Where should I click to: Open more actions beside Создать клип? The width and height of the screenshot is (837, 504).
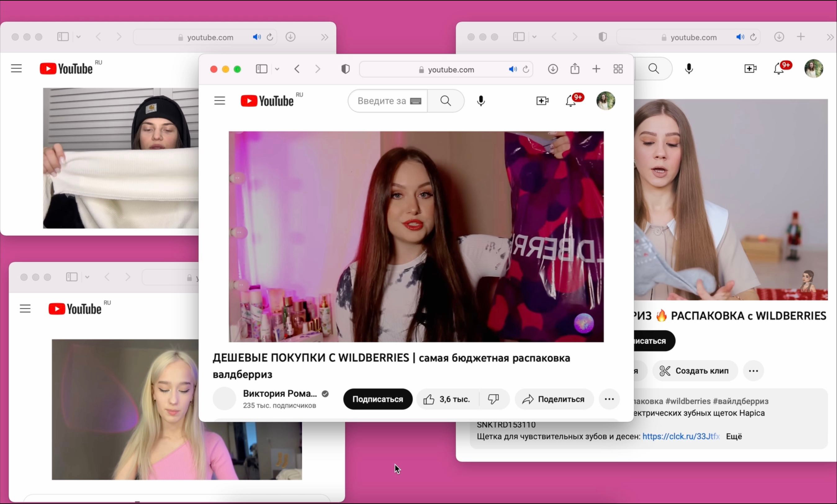click(x=754, y=371)
